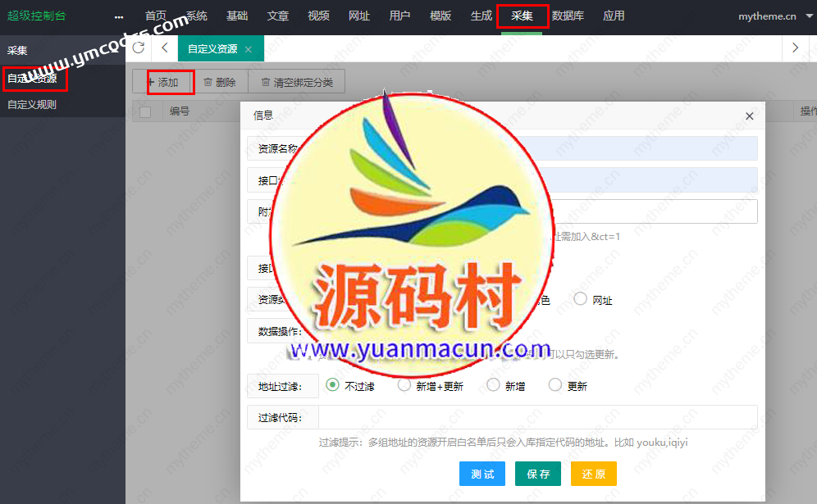
Task: Open the 数据库 top menu
Action: (568, 16)
